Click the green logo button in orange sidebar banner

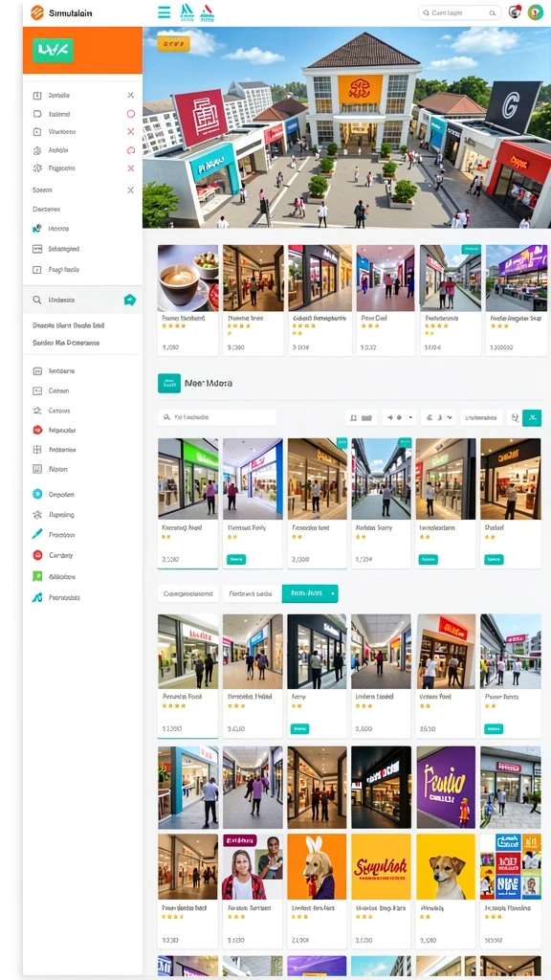point(54,51)
